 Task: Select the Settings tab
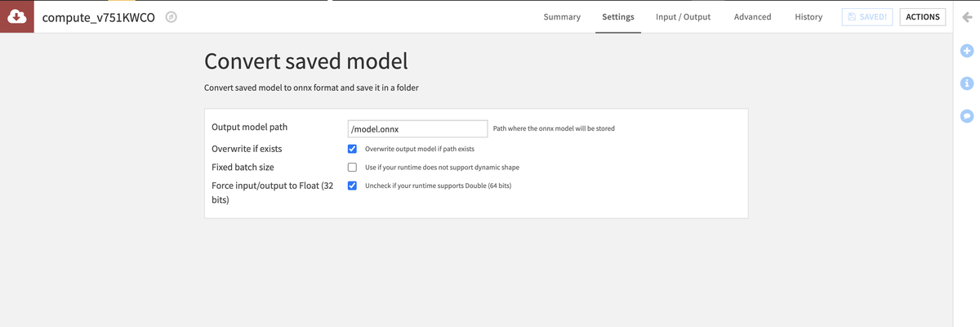pyautogui.click(x=618, y=17)
